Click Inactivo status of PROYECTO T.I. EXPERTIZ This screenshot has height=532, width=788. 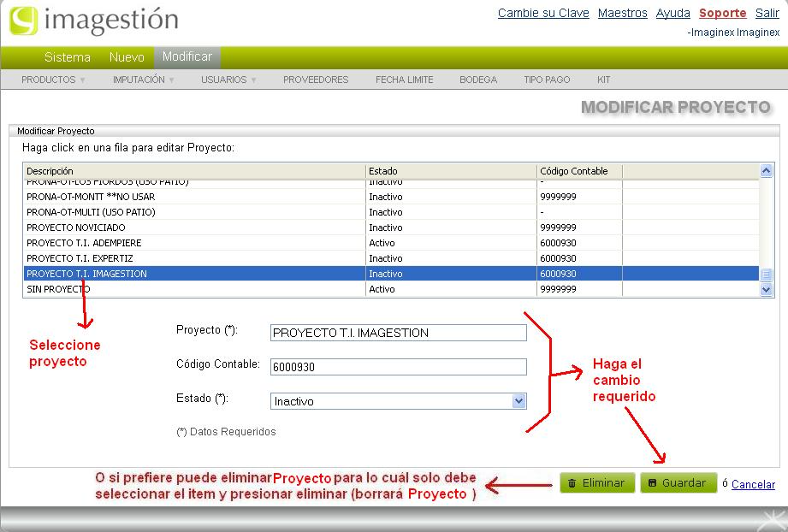[x=386, y=258]
